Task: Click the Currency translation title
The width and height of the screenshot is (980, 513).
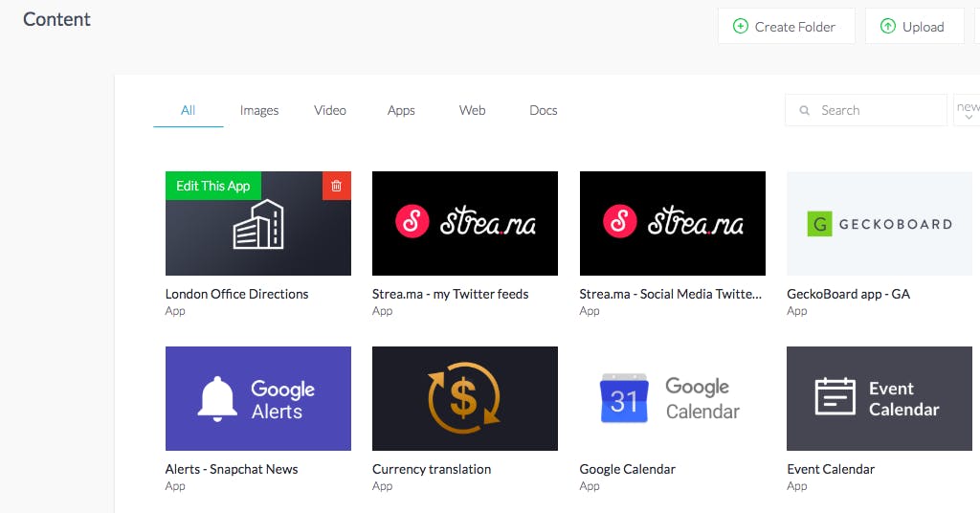Action: (x=432, y=469)
